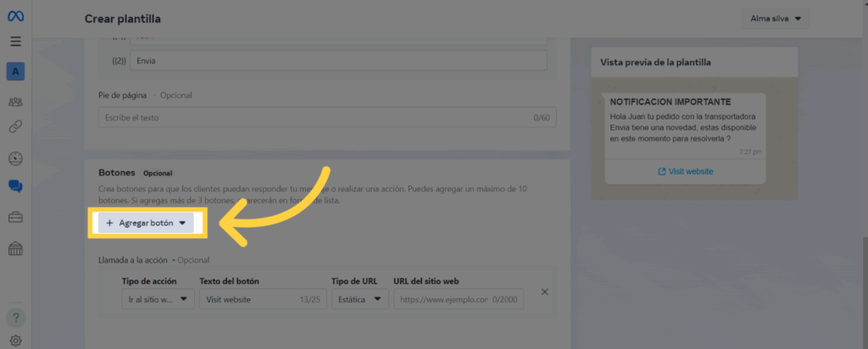Open the Tipo de URL Estática dropdown
The height and width of the screenshot is (349, 868).
pos(359,299)
